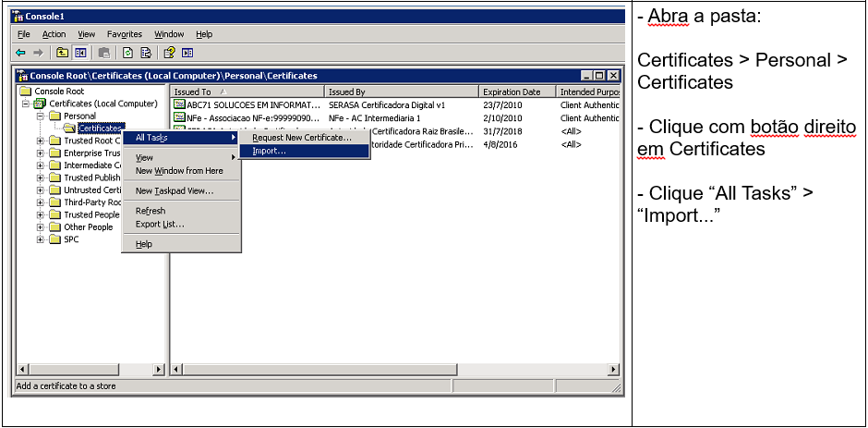Choose Export List... in context menu

pos(181,224)
